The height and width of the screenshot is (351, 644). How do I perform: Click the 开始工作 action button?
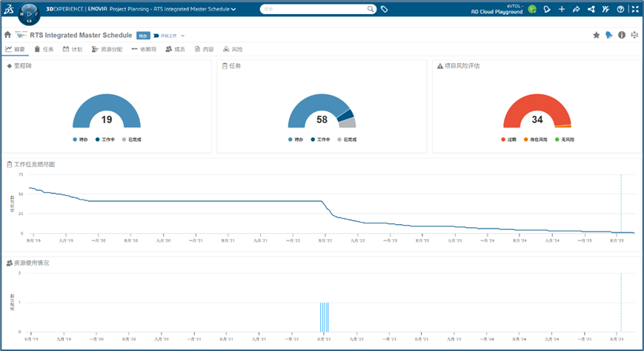point(165,36)
